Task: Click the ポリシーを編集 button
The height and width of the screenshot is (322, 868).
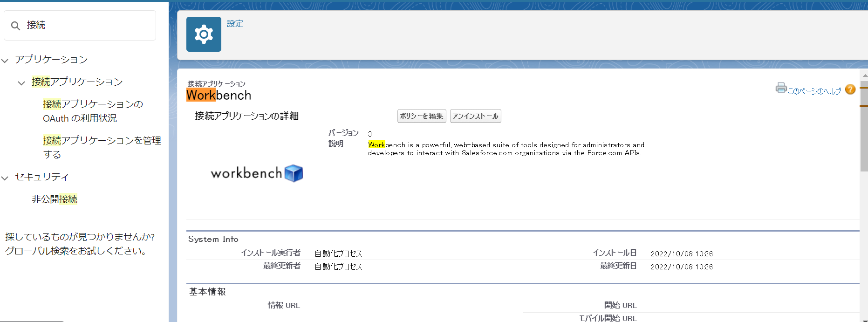Action: 422,116
